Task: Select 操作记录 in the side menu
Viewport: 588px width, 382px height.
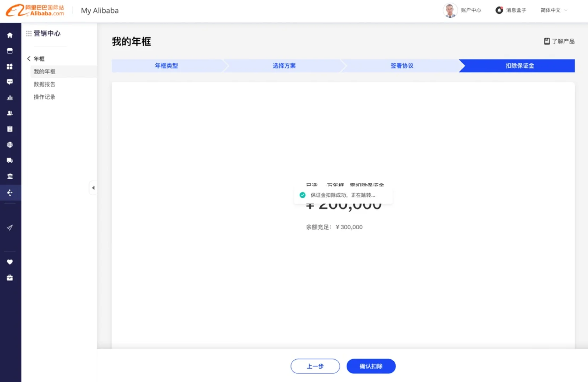Action: tap(45, 97)
